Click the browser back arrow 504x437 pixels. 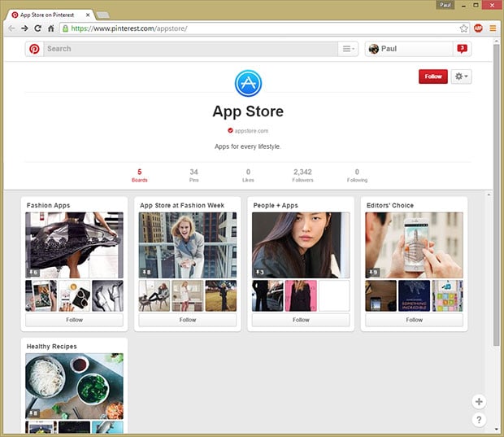point(11,28)
